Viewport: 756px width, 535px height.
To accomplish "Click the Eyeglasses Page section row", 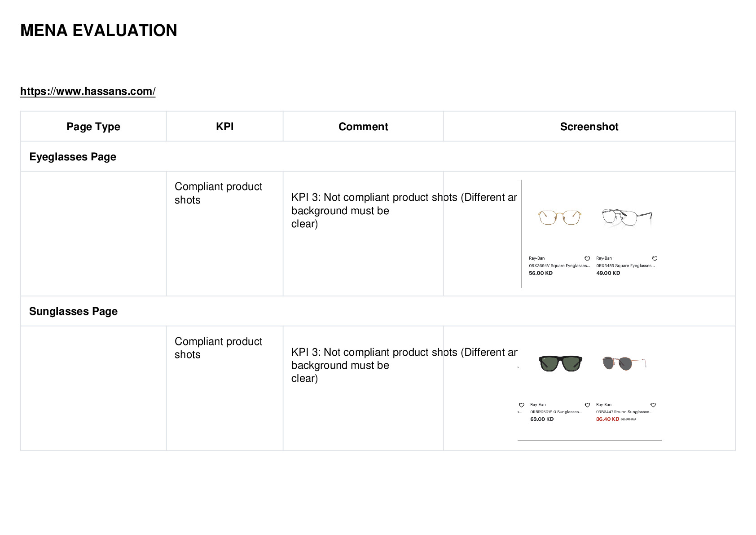I will [x=378, y=157].
